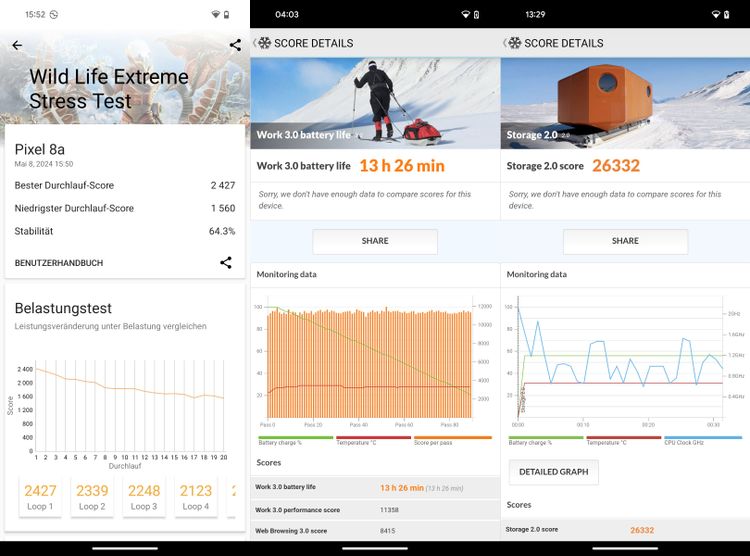Open the DETAILED GRAPH view
The image size is (750, 556).
[553, 472]
